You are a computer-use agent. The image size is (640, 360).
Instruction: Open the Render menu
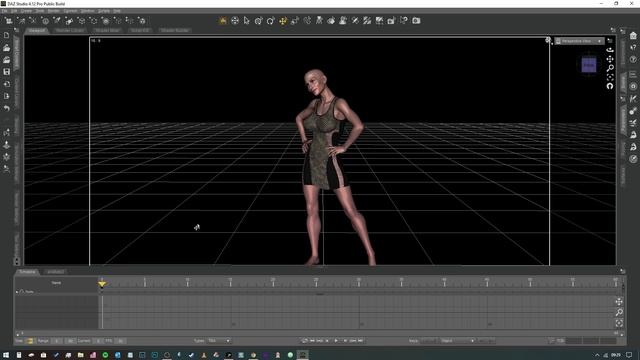click(x=53, y=11)
